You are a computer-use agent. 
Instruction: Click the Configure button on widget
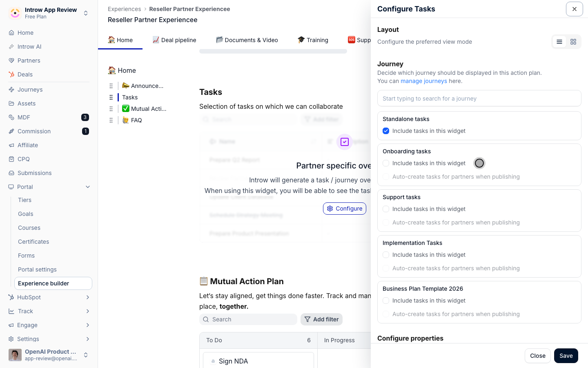[345, 209]
